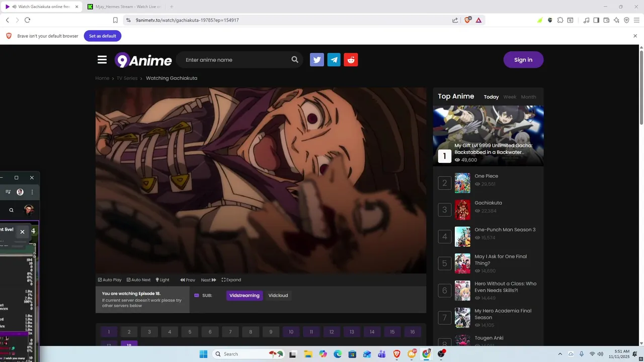Switch to the Mjay_Hermes Stream tab
The height and width of the screenshot is (362, 644).
124,7
